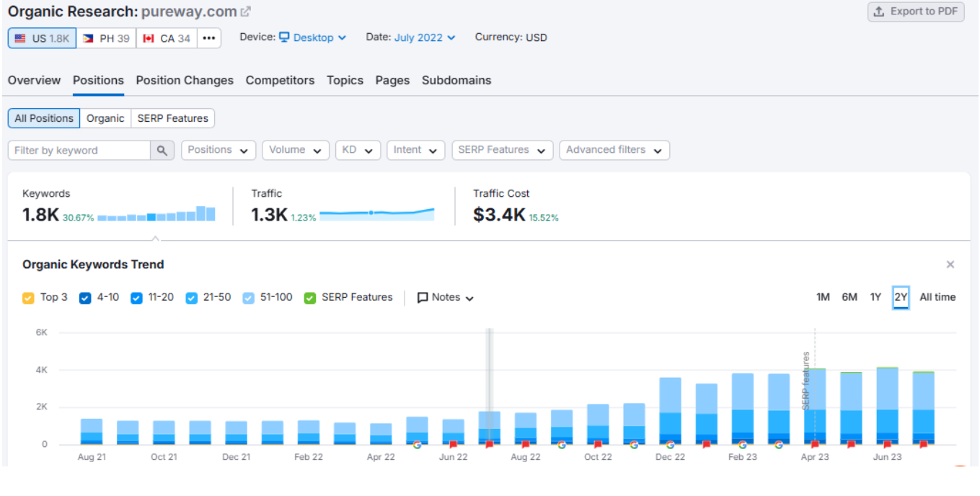
Task: Set chart range to All time
Action: pyautogui.click(x=937, y=297)
